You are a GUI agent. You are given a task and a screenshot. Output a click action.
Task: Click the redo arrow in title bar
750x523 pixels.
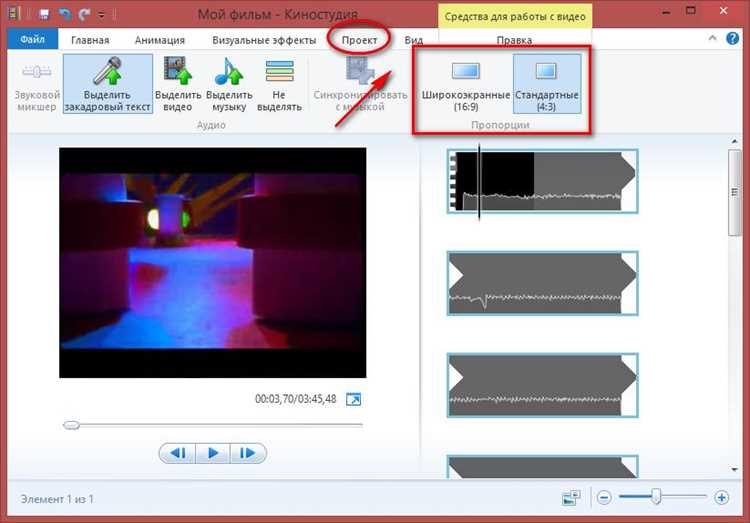(85, 14)
